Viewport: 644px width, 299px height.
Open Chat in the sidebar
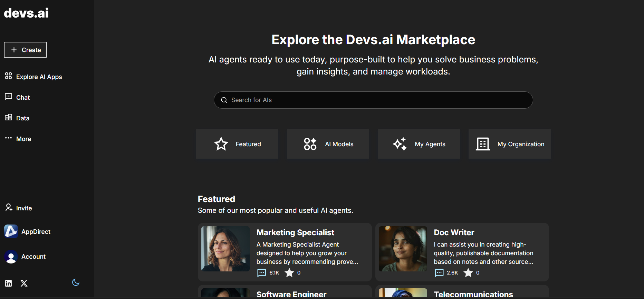[18, 97]
